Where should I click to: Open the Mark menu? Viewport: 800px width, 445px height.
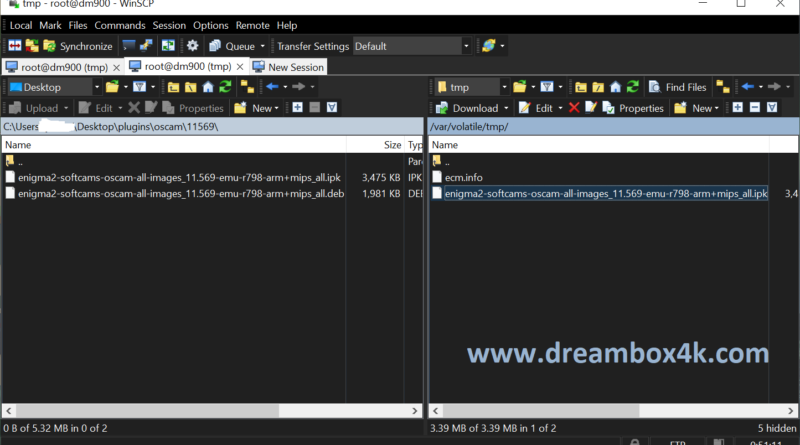pyautogui.click(x=50, y=25)
